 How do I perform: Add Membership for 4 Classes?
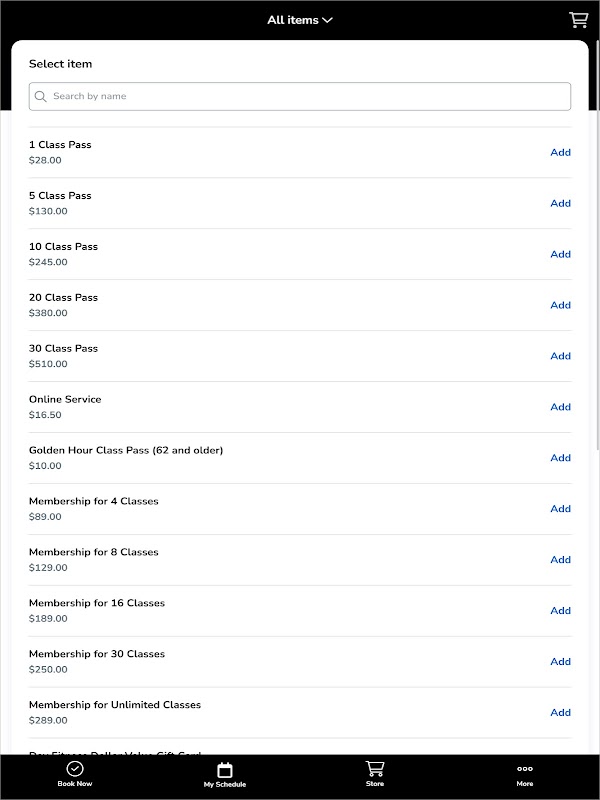pyautogui.click(x=560, y=509)
